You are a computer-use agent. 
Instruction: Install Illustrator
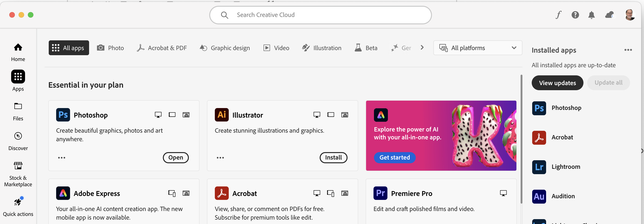(334, 157)
